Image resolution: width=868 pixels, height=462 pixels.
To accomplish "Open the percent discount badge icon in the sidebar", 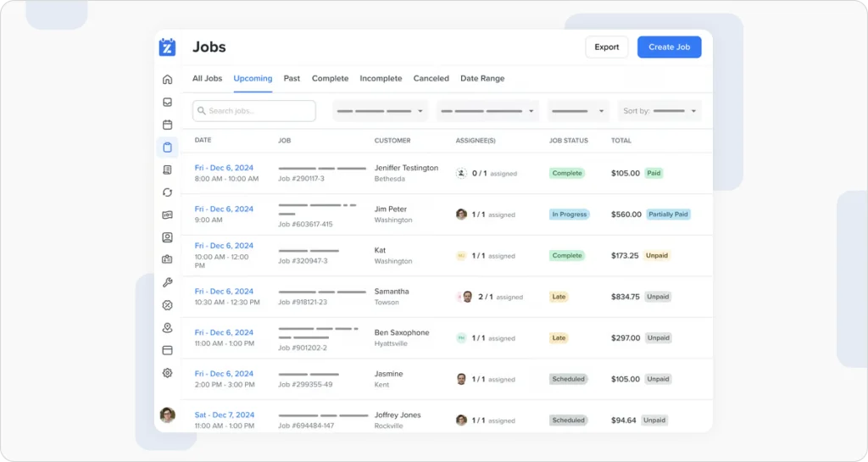I will 167,305.
